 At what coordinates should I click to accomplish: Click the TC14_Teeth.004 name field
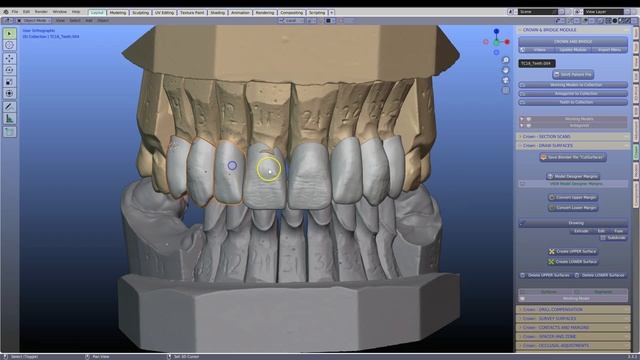tap(537, 63)
